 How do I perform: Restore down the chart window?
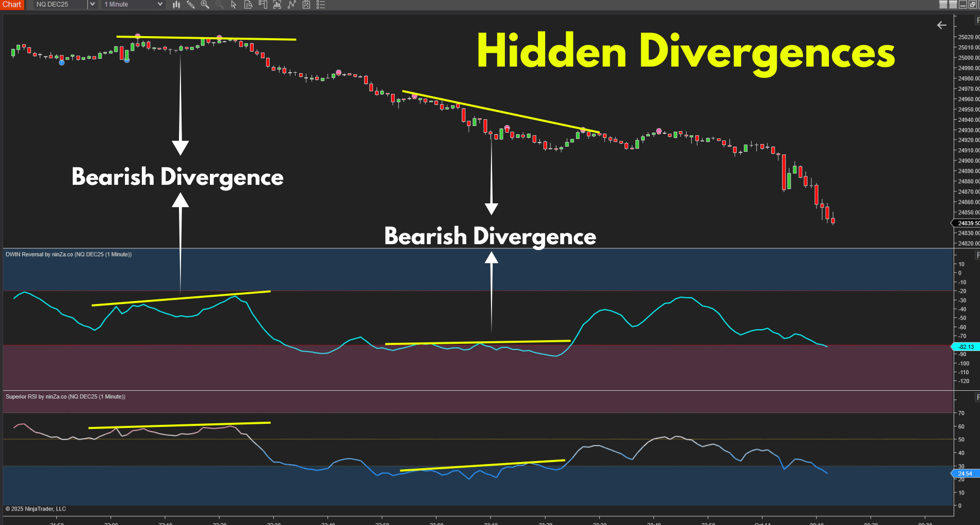tap(972, 5)
